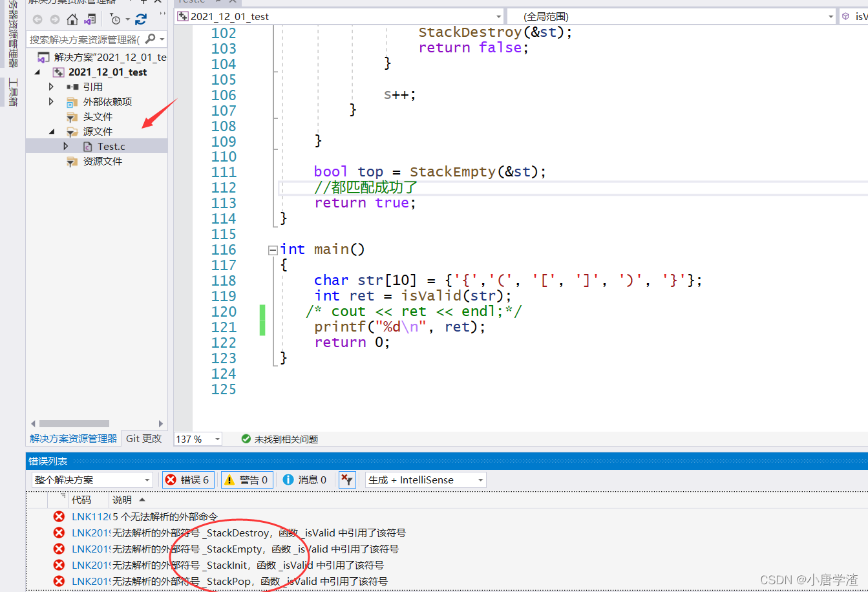868x592 pixels.
Task: Click the error filter column header icon
Action: coord(63,496)
